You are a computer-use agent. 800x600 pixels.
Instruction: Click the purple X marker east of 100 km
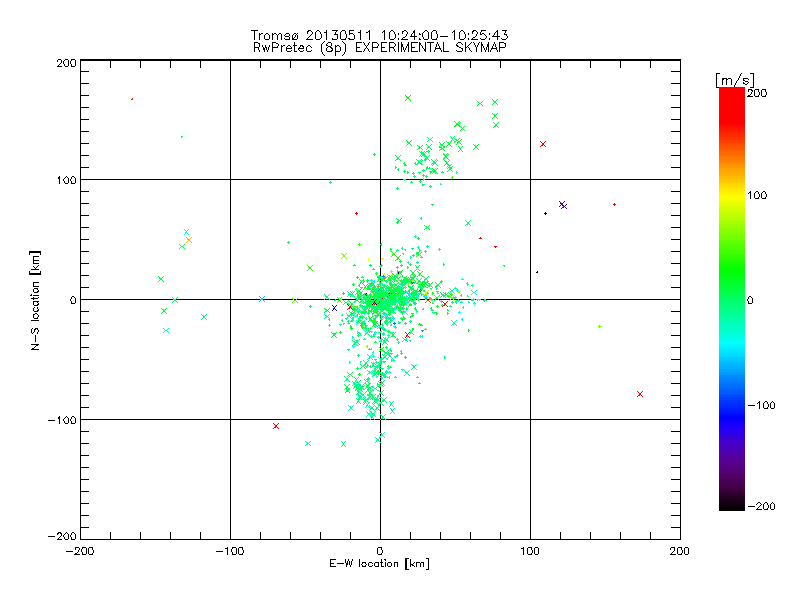[x=563, y=205]
